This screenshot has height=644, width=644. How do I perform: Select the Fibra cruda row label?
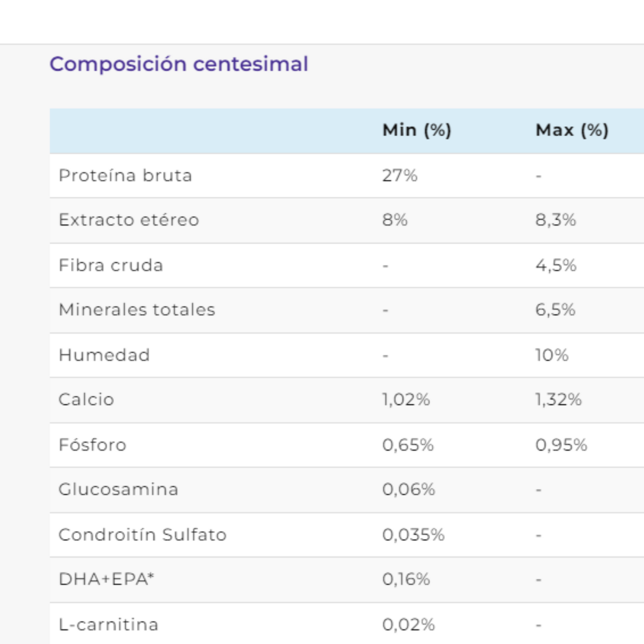click(x=111, y=265)
